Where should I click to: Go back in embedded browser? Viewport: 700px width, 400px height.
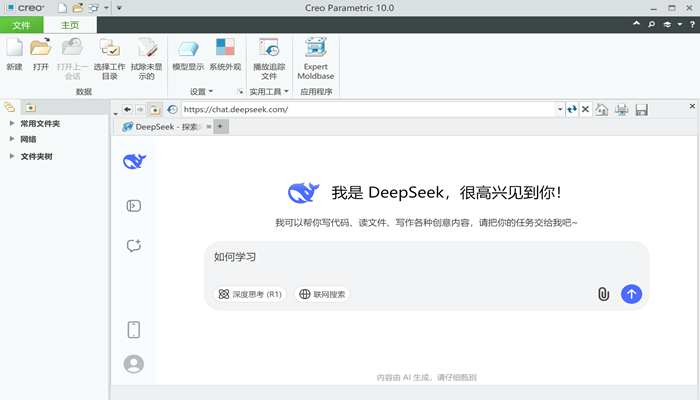point(127,109)
